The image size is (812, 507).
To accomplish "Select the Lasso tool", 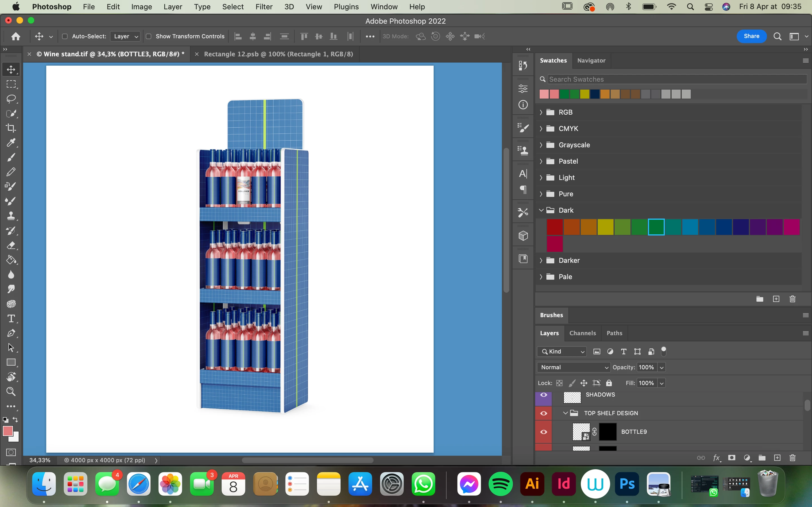I will pyautogui.click(x=11, y=99).
